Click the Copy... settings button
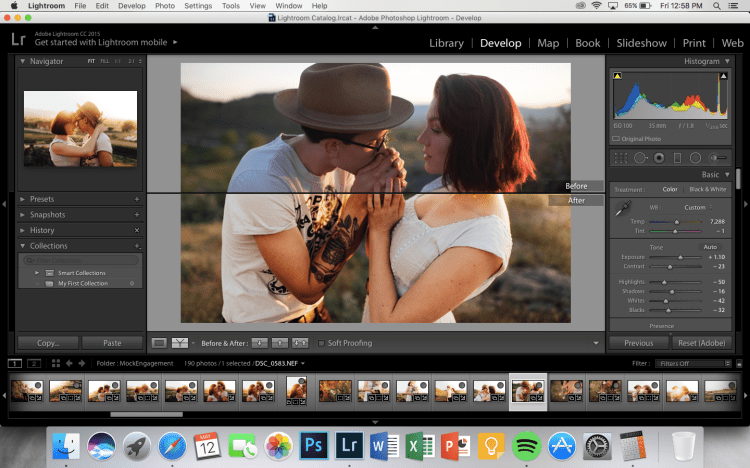Image resolution: width=750 pixels, height=468 pixels. [46, 343]
